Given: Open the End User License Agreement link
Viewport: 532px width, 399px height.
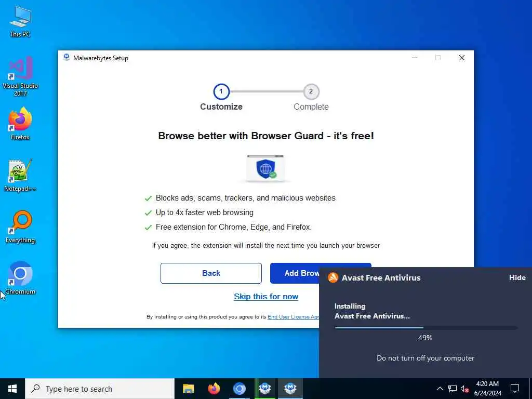Looking at the screenshot, I should coord(293,316).
